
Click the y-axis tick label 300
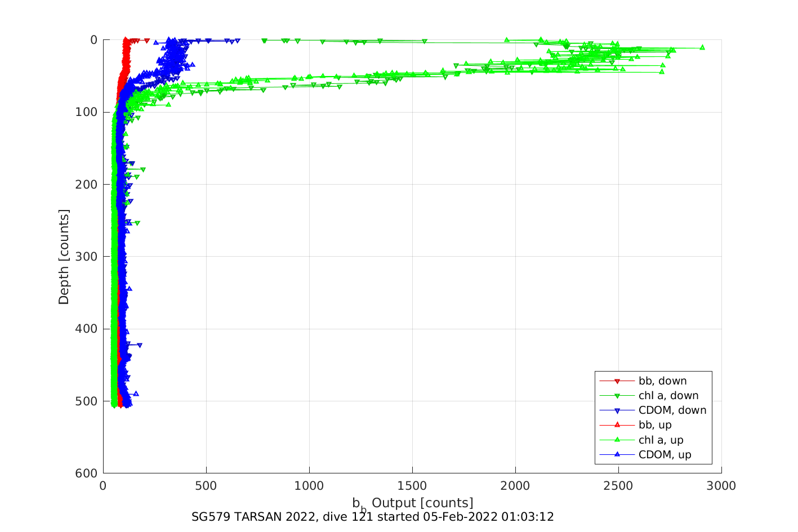(x=86, y=257)
